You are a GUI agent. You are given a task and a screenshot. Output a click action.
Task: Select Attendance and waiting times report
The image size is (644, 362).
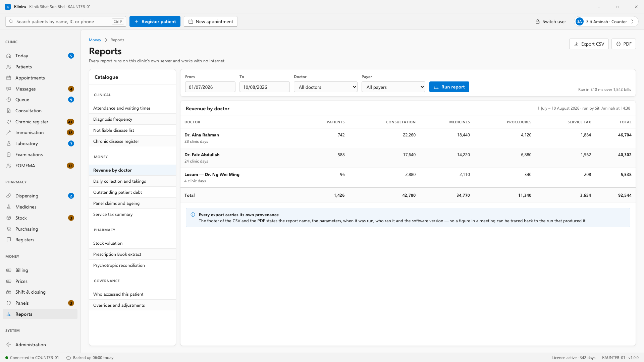tap(132, 108)
